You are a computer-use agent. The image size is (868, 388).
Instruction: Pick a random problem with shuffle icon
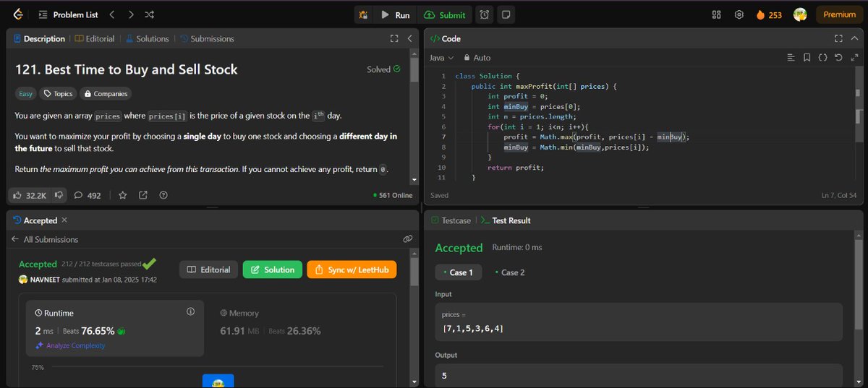[x=149, y=14]
